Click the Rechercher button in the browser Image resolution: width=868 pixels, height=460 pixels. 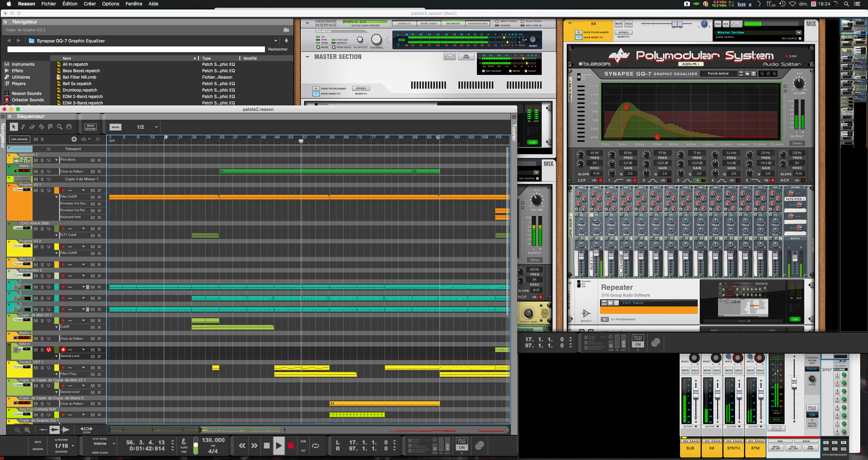(277, 49)
